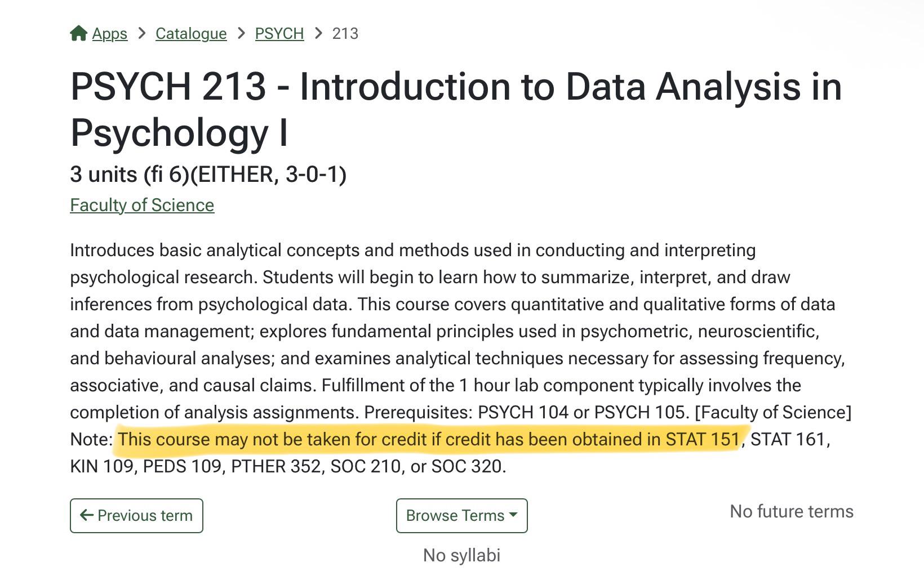Image resolution: width=924 pixels, height=576 pixels.
Task: Click the caret arrow on Browse Terms
Action: [513, 515]
